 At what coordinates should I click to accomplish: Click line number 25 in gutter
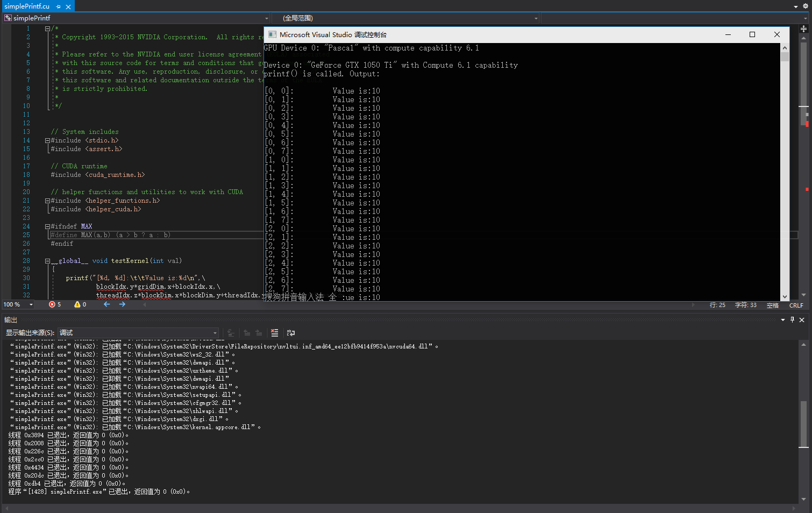click(x=26, y=235)
